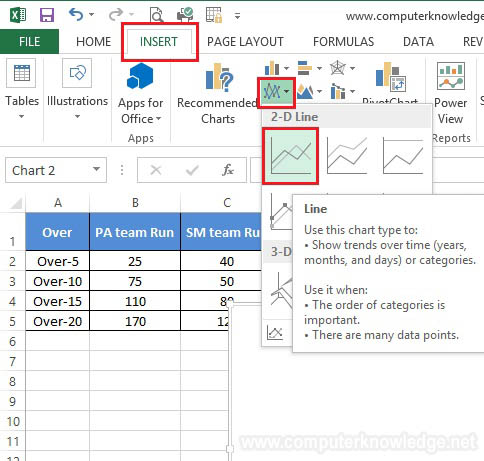The image size is (484, 461).
Task: Open Recommended Charts
Action: pos(218,94)
